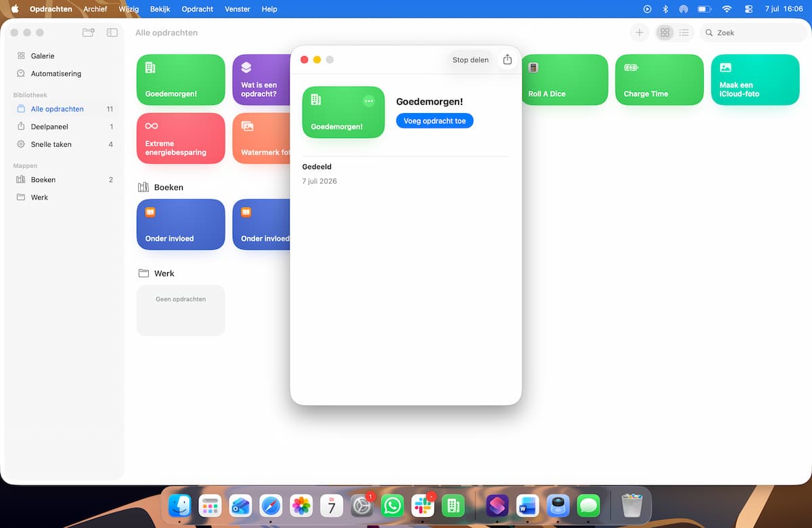The image size is (812, 528).
Task: Open the Roll A Dice shortcut card
Action: (x=564, y=80)
